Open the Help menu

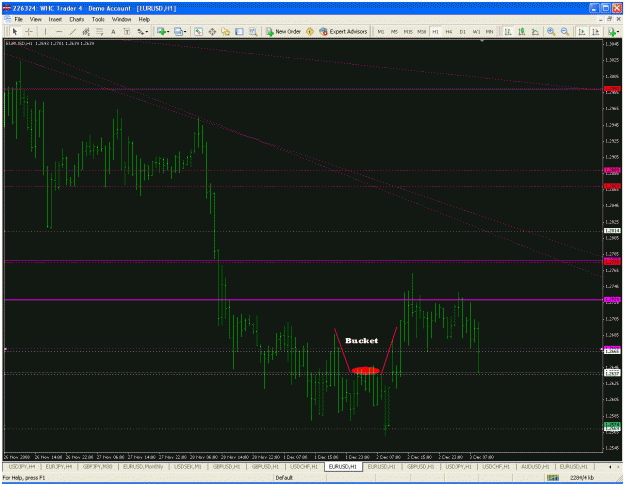(144, 19)
